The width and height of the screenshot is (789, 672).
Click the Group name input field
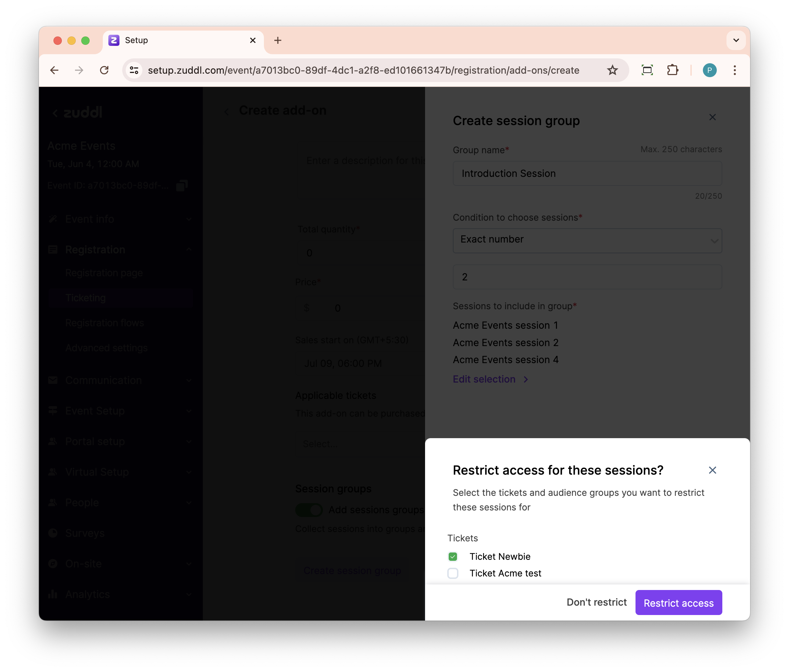click(x=587, y=173)
